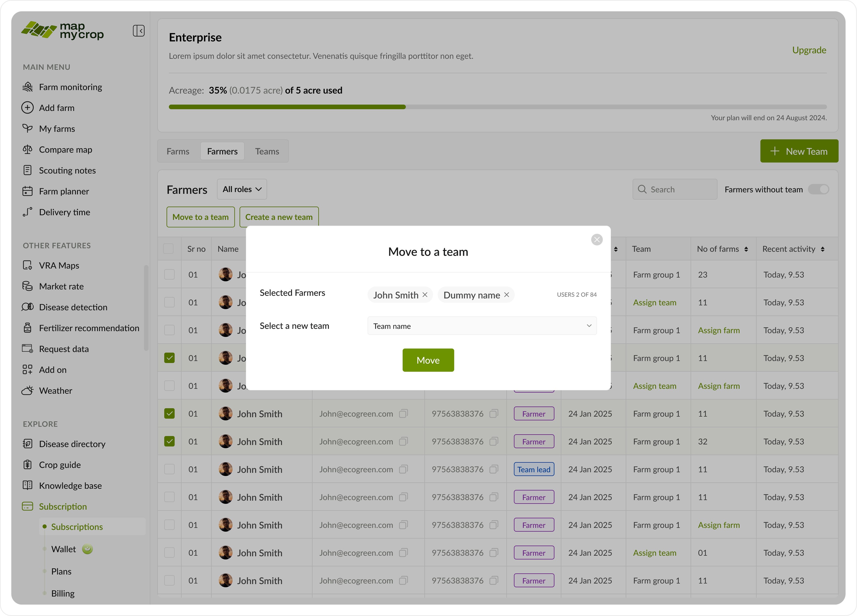Viewport: 857px width, 616px height.
Task: Tick the checkbox on the Team lead row
Action: [169, 469]
